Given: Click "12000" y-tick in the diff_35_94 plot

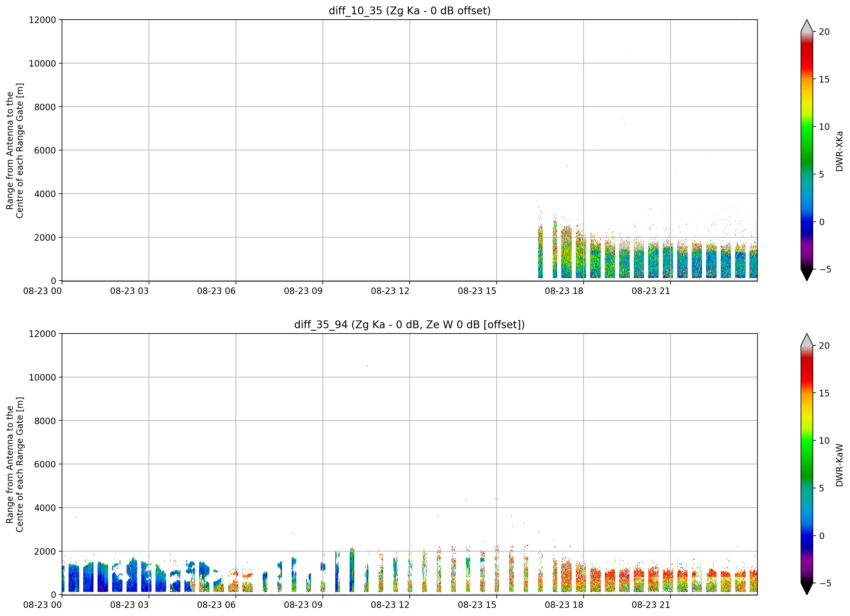Looking at the screenshot, I should (42, 334).
